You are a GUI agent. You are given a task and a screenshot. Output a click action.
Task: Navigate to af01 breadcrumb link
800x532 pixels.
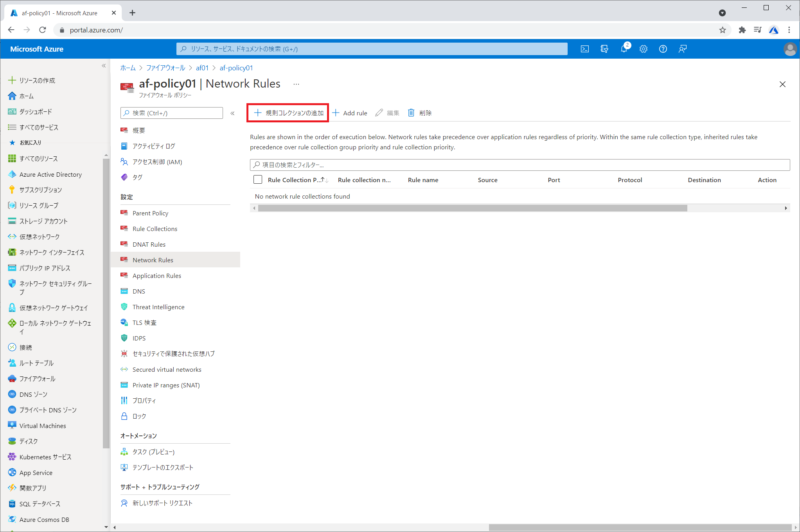click(202, 68)
